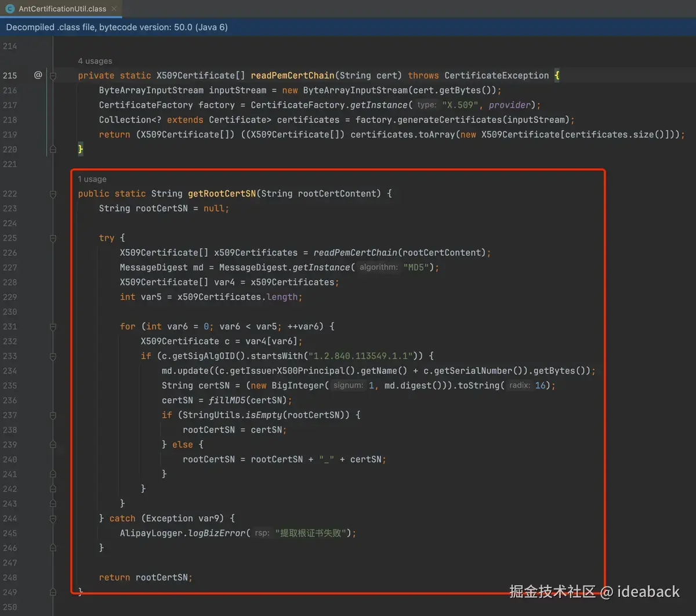The height and width of the screenshot is (616, 696).
Task: Click the fold end marker on line 243
Action: tap(53, 504)
